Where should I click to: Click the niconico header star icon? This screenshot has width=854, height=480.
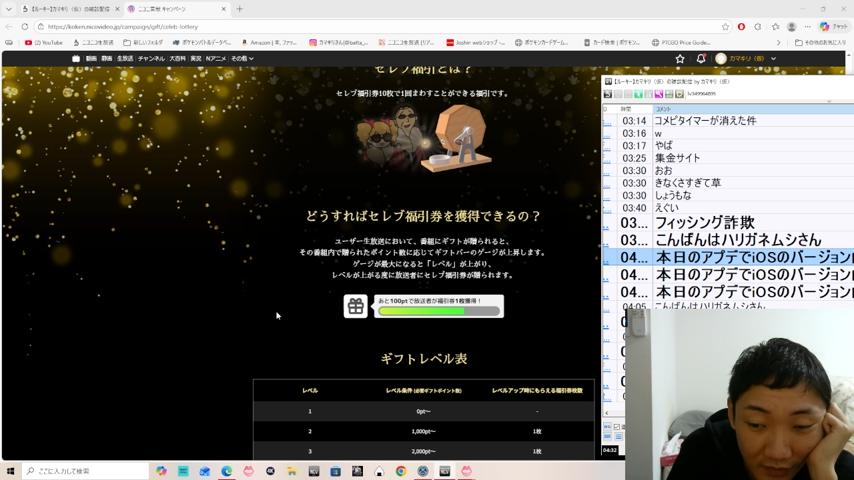click(680, 59)
